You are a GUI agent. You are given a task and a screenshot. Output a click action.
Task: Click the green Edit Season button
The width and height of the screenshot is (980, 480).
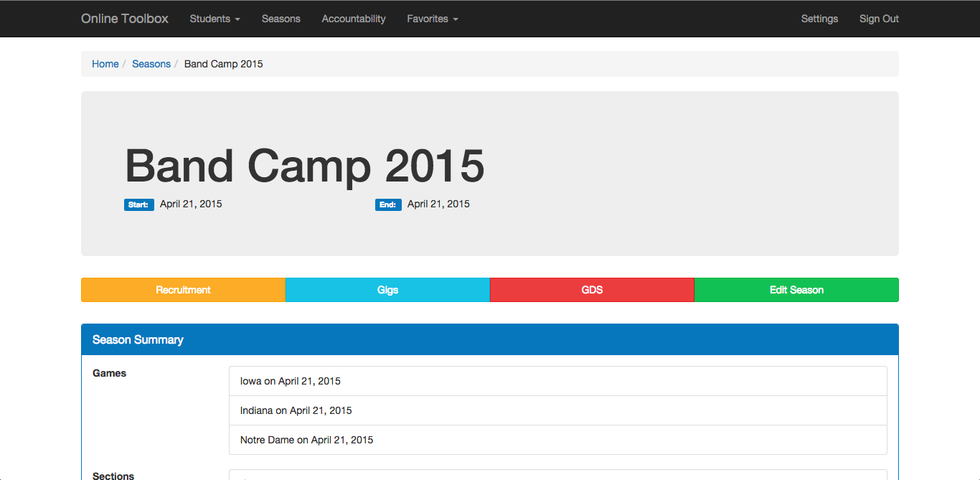[x=796, y=290]
